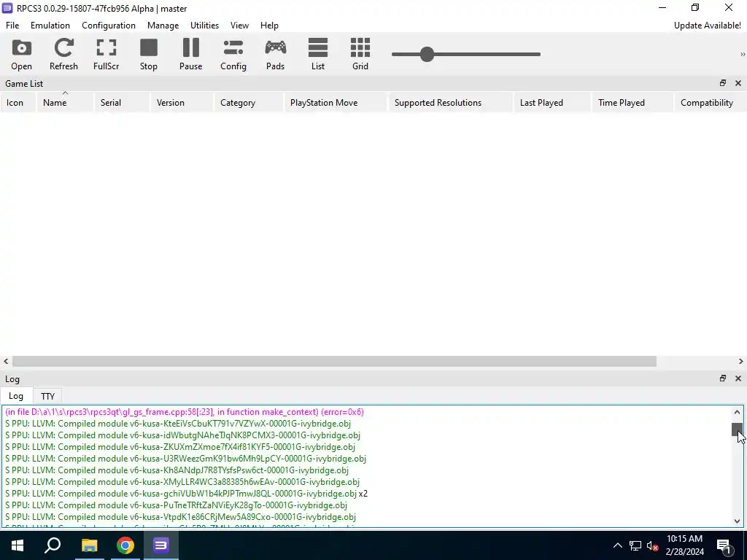Open Pads controller settings
The width and height of the screenshot is (747, 560).
[275, 54]
